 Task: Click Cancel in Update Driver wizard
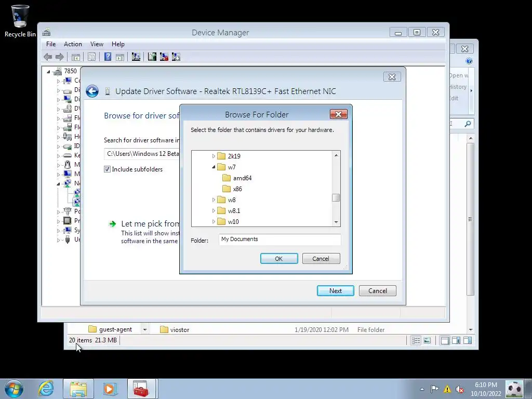click(378, 291)
